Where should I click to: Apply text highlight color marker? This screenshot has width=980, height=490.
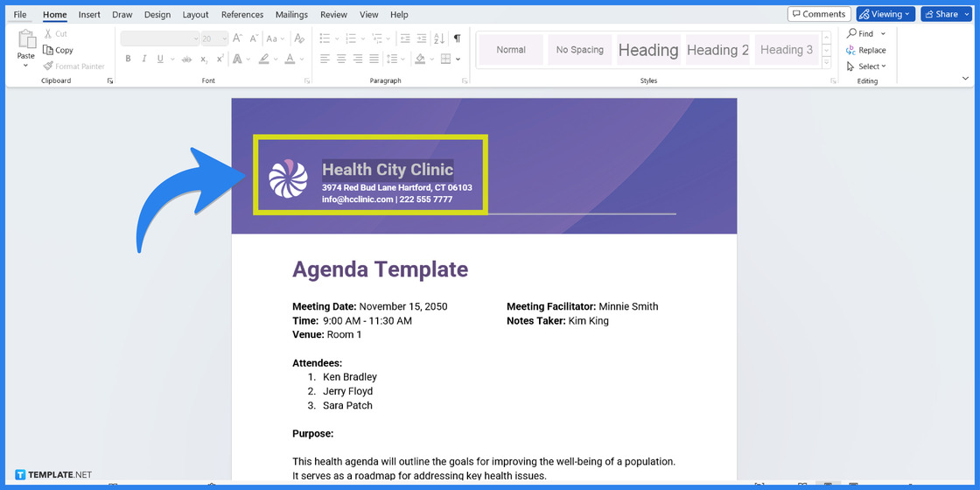[263, 59]
